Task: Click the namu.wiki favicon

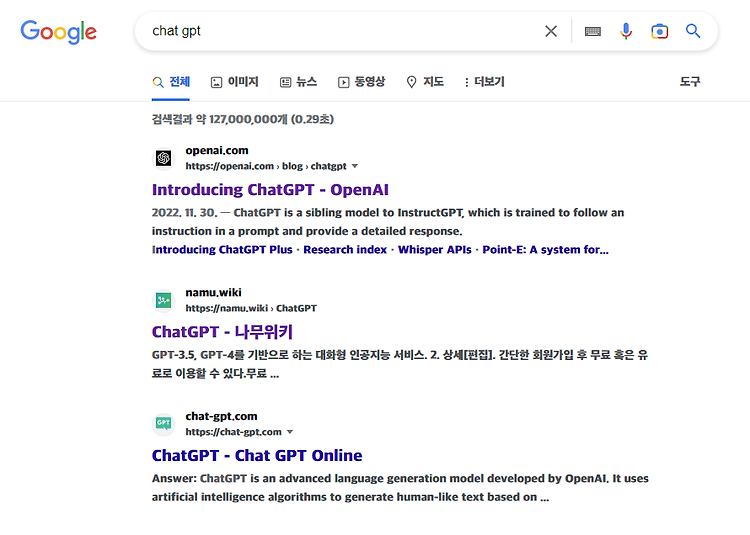Action: [x=164, y=300]
